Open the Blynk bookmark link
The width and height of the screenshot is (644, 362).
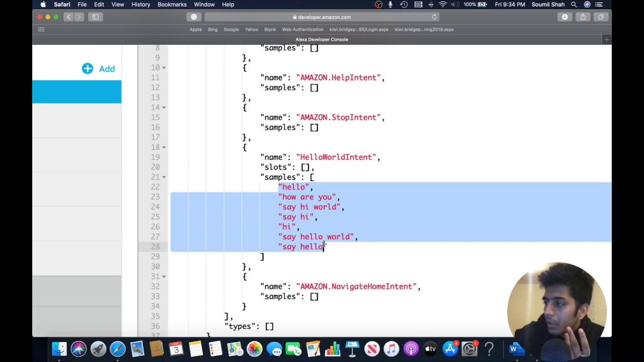click(270, 29)
